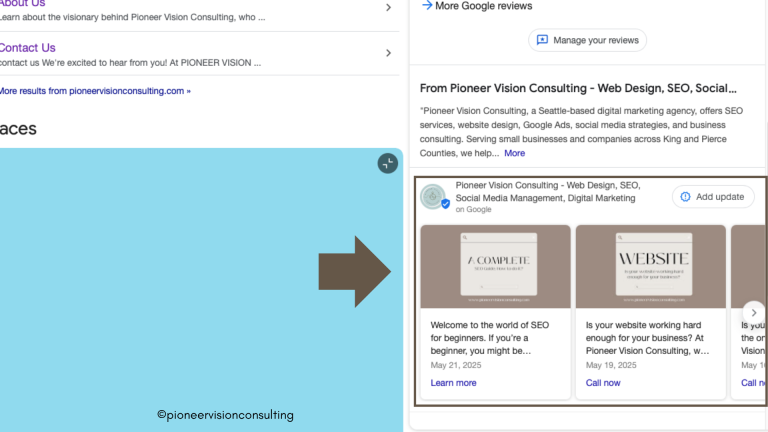Click the Add update plus icon
Image resolution: width=768 pixels, height=432 pixels.
click(685, 197)
